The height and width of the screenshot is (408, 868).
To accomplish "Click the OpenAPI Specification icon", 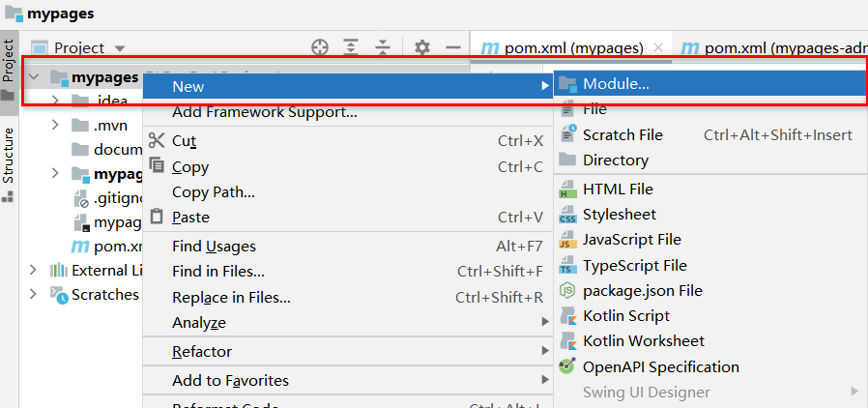I will click(x=568, y=367).
